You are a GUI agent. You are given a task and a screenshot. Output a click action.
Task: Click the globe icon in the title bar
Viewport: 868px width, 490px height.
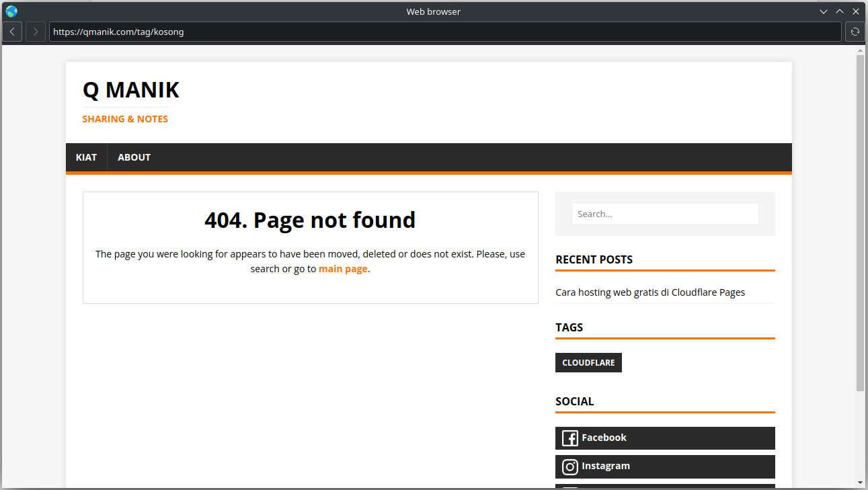coord(11,11)
